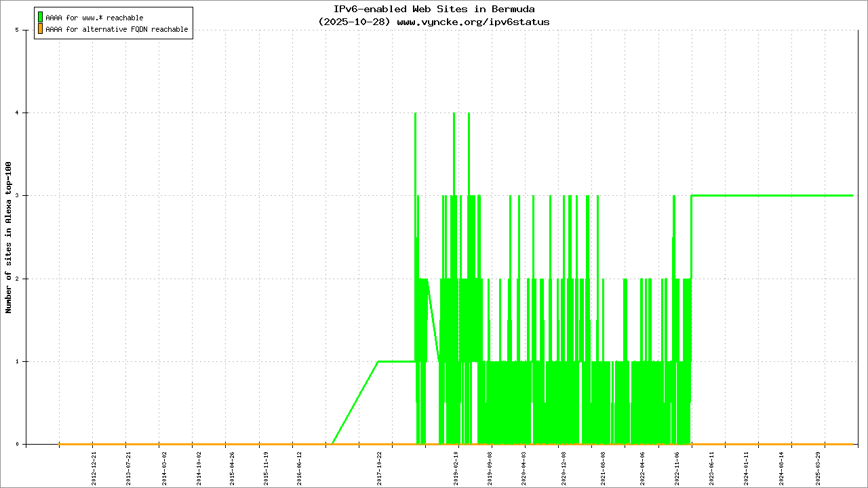Click the y-axis tick value 5

(x=25, y=30)
